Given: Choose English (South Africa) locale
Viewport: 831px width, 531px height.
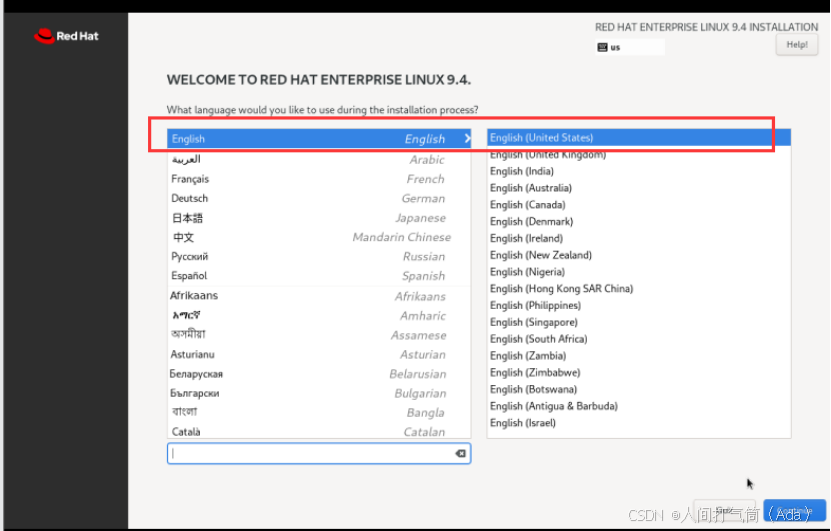Looking at the screenshot, I should [x=639, y=339].
